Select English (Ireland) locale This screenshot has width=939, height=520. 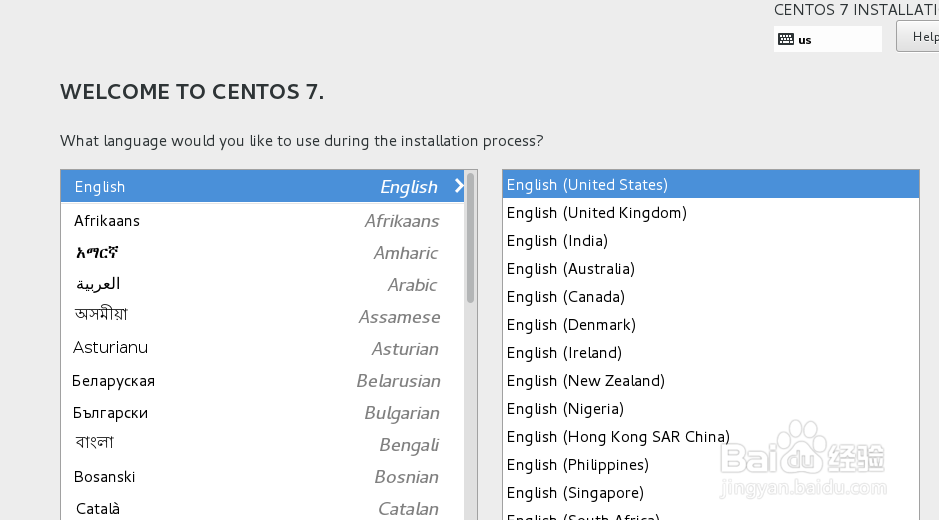(x=711, y=353)
